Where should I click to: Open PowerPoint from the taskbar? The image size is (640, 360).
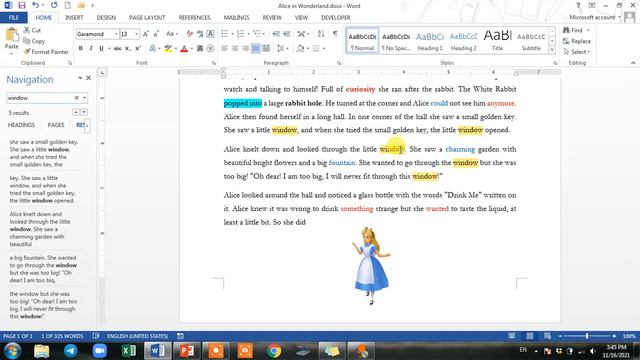tap(187, 351)
